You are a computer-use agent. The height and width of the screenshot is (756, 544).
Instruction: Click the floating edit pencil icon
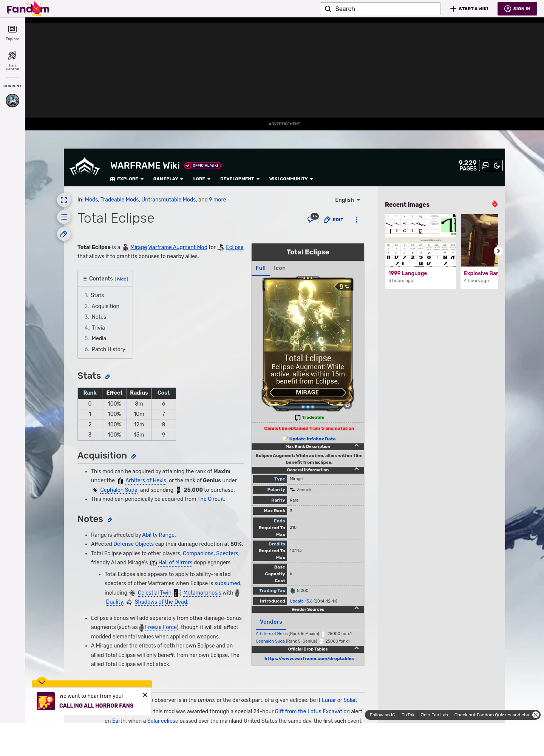point(64,234)
